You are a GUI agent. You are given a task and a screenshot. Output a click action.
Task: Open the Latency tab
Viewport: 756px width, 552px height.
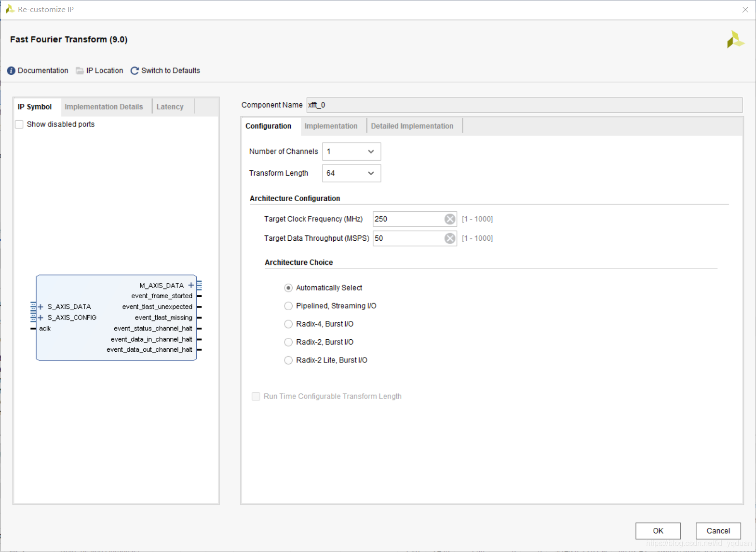click(170, 107)
